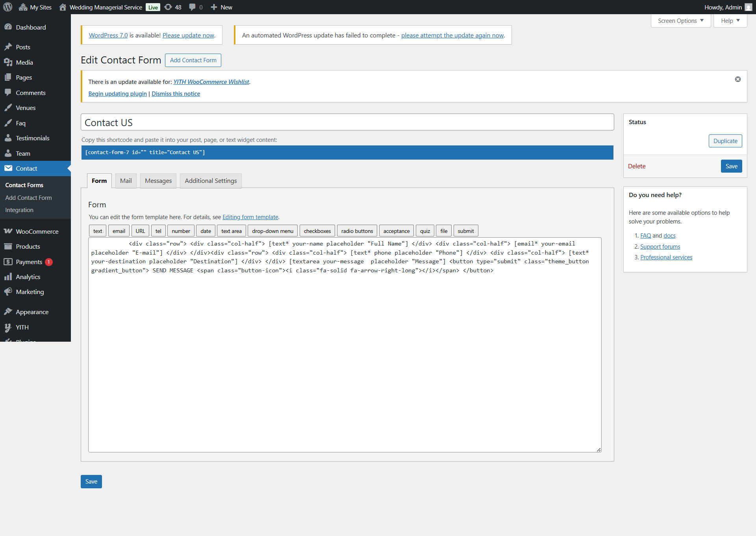The image size is (756, 536).
Task: Click the Delete link in Status box
Action: (x=636, y=166)
